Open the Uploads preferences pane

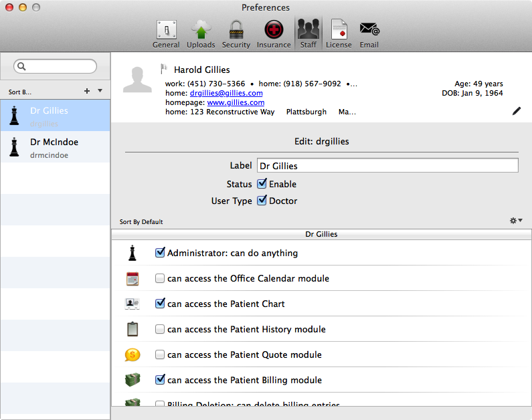pyautogui.click(x=201, y=34)
